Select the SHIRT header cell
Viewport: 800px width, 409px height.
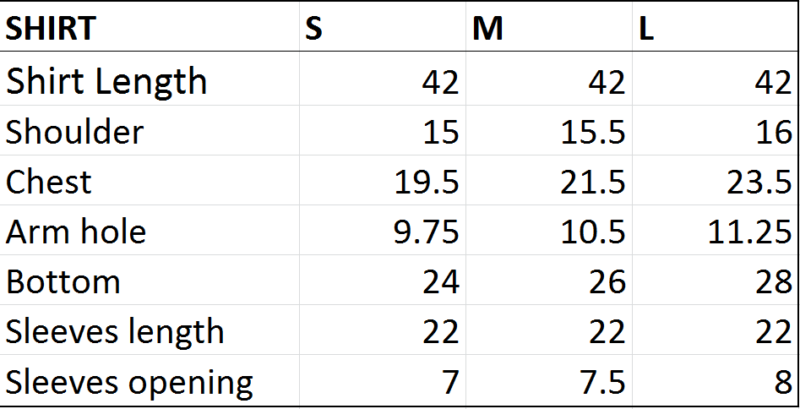point(149,27)
